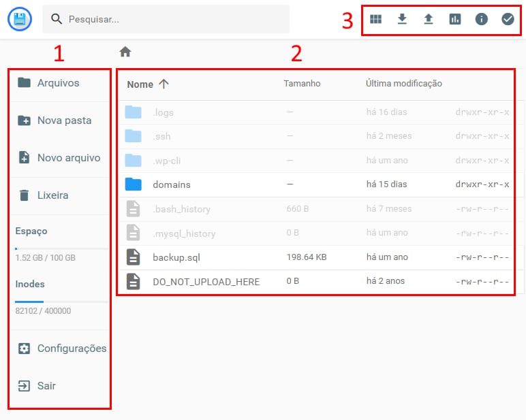This screenshot has height=420, width=526.
Task: Open the disk usage chart icon
Action: [454, 19]
